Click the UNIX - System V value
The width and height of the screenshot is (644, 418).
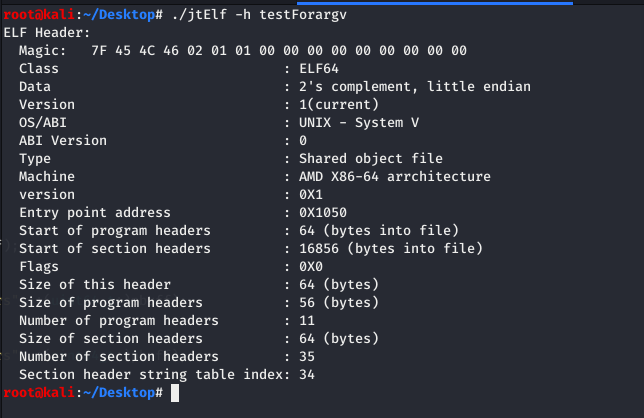point(359,122)
